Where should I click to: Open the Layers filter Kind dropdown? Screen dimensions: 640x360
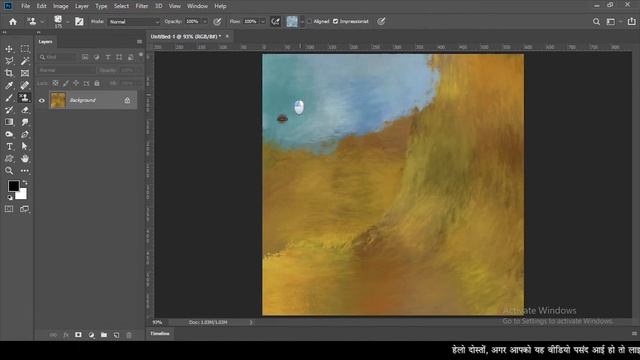point(58,57)
